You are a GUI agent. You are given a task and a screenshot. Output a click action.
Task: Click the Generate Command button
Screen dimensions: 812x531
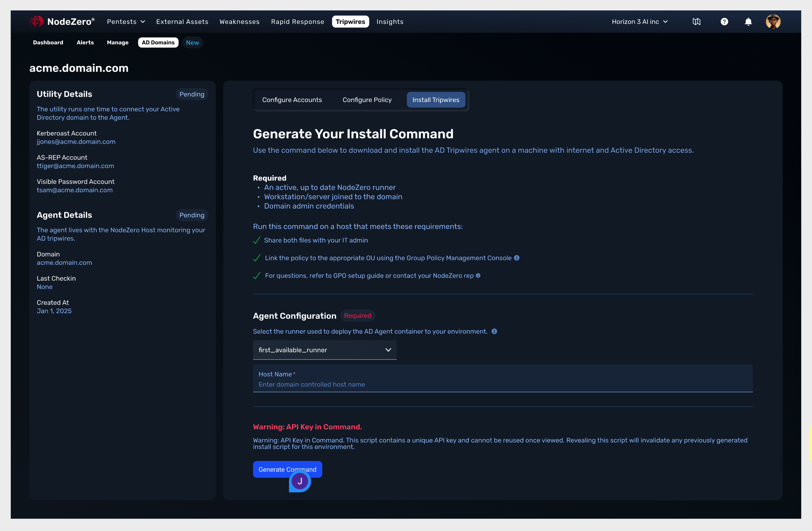click(x=288, y=469)
